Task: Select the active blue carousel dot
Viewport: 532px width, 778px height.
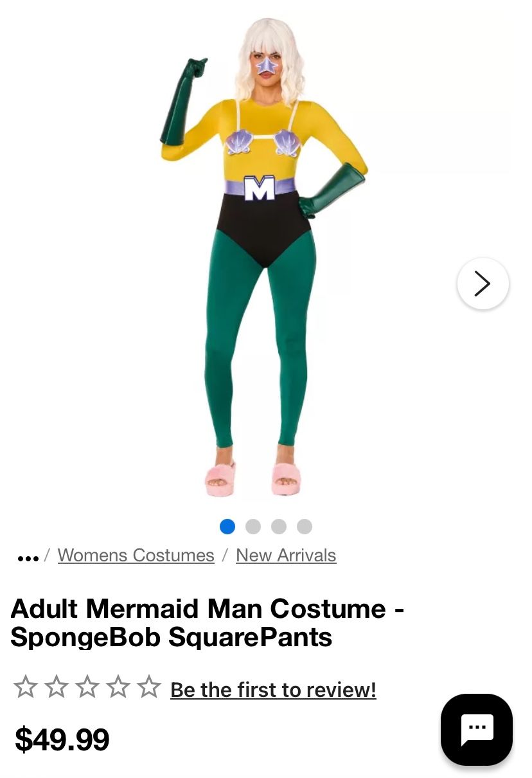Action: [227, 527]
